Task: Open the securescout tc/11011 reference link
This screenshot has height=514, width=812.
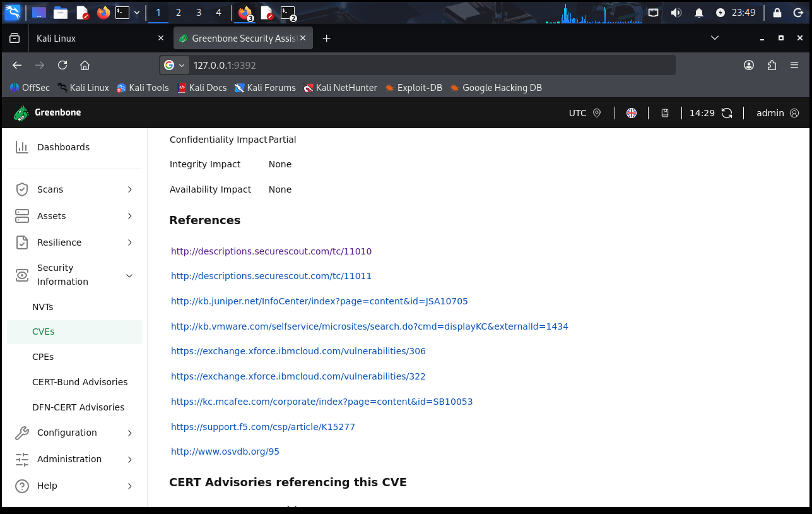Action: [271, 276]
